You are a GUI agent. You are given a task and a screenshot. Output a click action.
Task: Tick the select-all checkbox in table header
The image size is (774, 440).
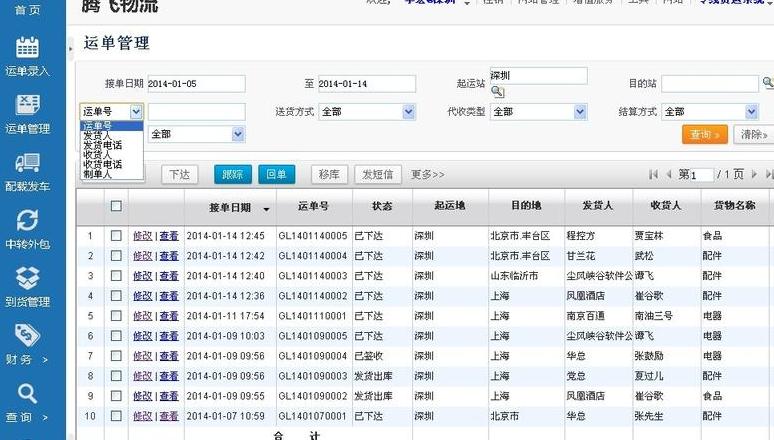click(116, 206)
